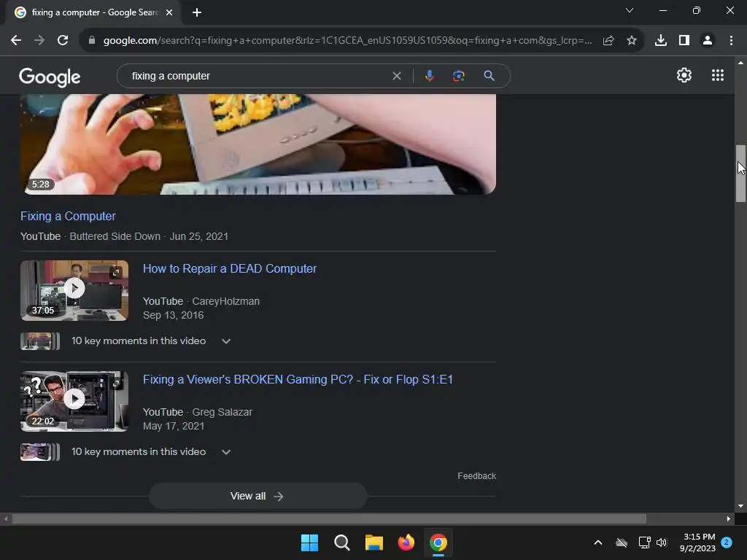Start voice search with microphone icon
This screenshot has height=560, width=747.
(429, 76)
